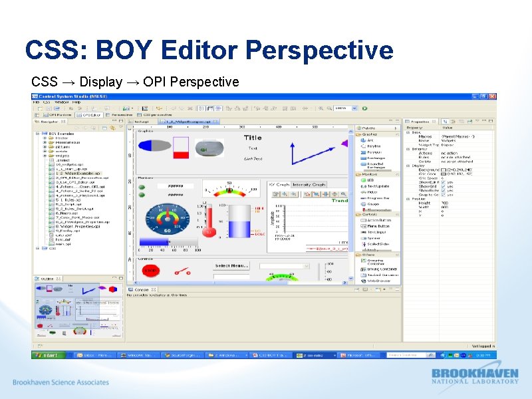
Task: Open the CSS menu
Action: click(x=47, y=102)
